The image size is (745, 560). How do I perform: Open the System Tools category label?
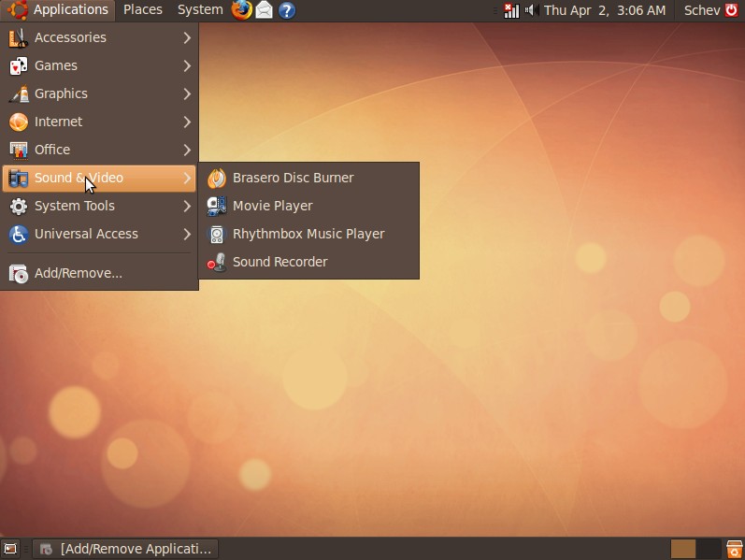(75, 206)
